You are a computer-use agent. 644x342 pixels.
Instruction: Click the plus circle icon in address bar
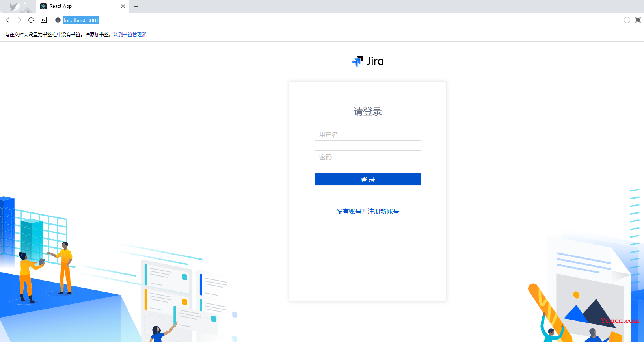[x=627, y=20]
